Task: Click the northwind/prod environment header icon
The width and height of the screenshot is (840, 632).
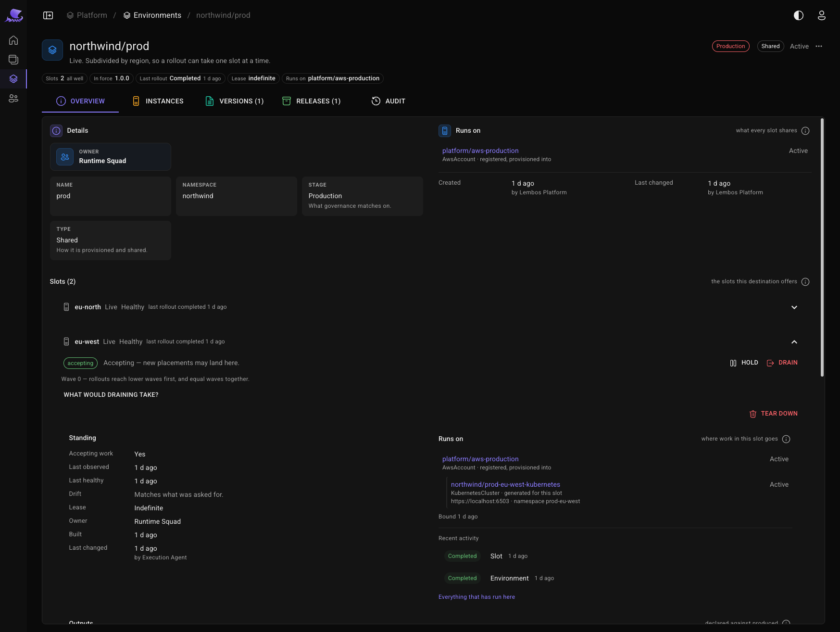Action: 52,50
